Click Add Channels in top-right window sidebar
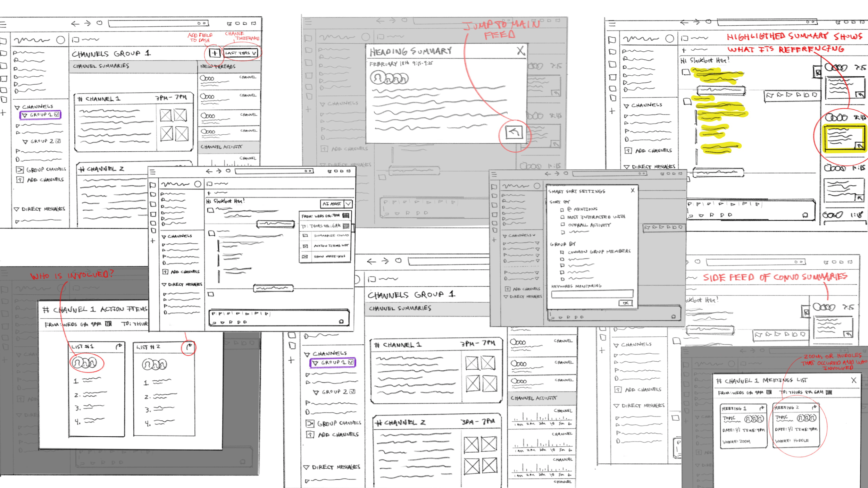The image size is (868, 488). 648,151
